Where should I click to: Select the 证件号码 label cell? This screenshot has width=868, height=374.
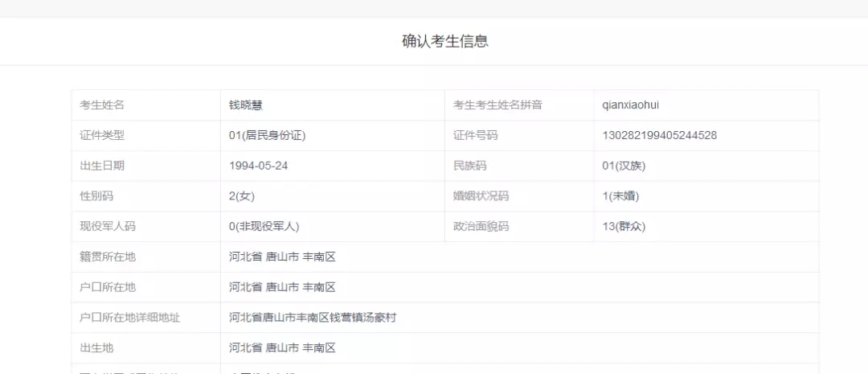click(519, 136)
